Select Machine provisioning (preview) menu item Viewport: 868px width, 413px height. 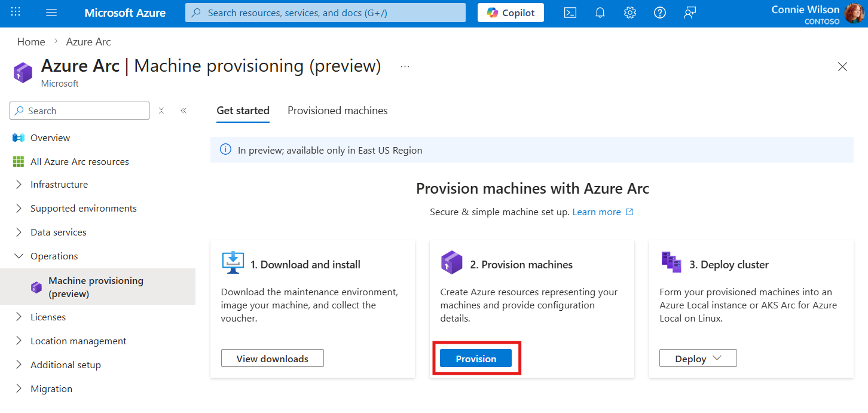click(97, 287)
